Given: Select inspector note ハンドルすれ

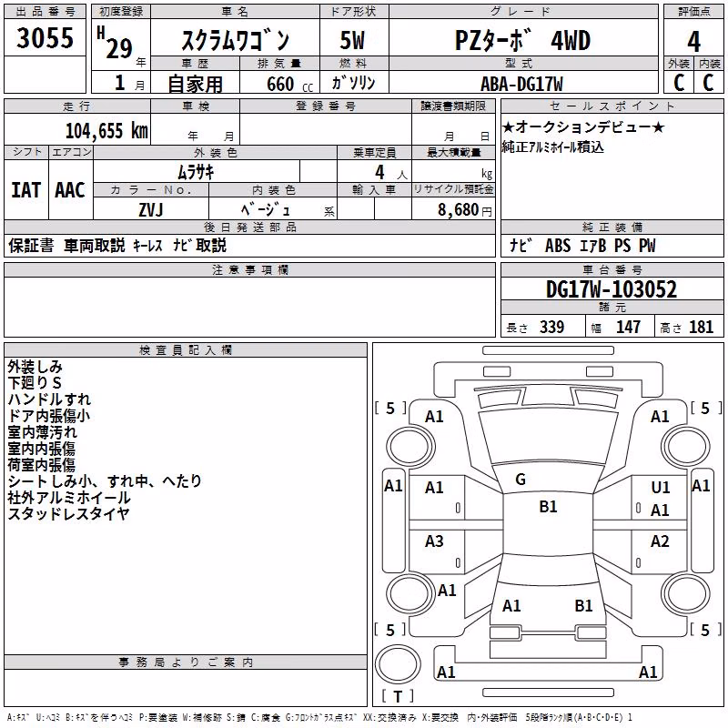Looking at the screenshot, I should click(x=49, y=399).
